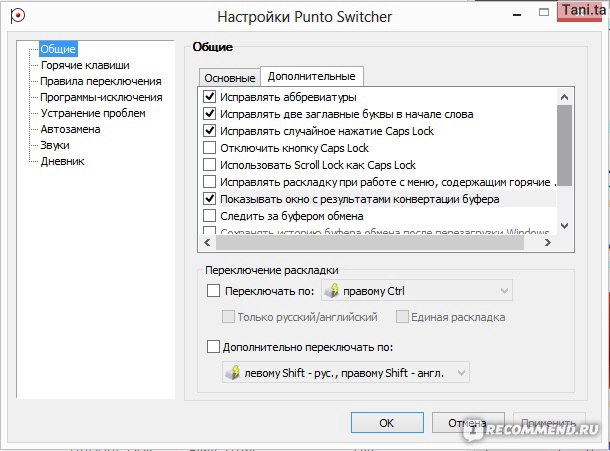Check the Переключать по checkbox
Viewport: 610px width, 451px height.
(x=213, y=291)
